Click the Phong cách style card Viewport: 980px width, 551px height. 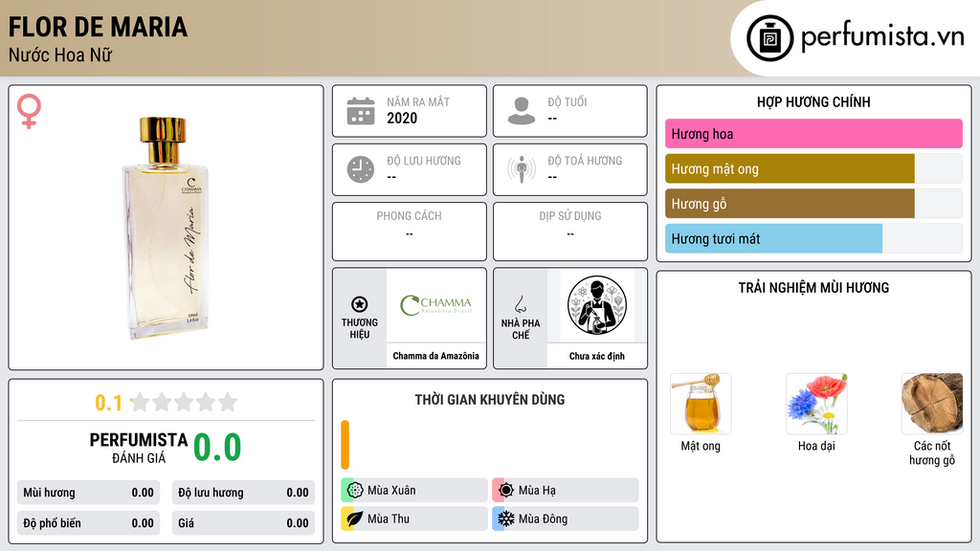[x=410, y=231]
